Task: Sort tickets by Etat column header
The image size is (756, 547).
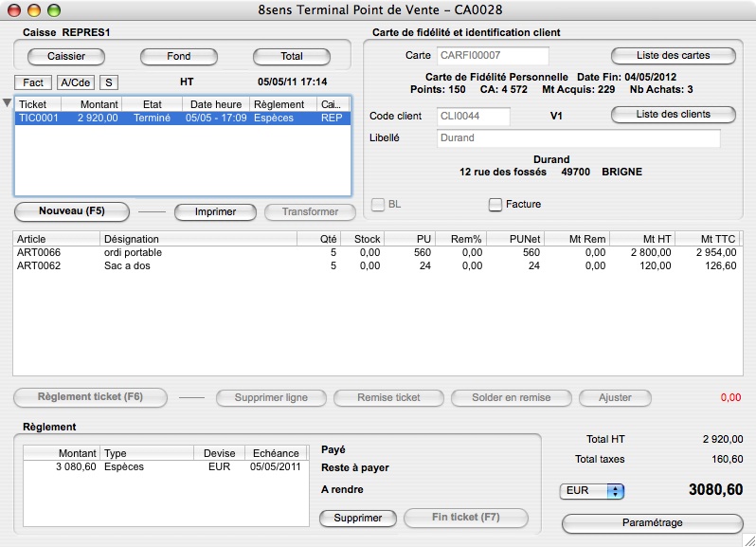Action: 152,104
